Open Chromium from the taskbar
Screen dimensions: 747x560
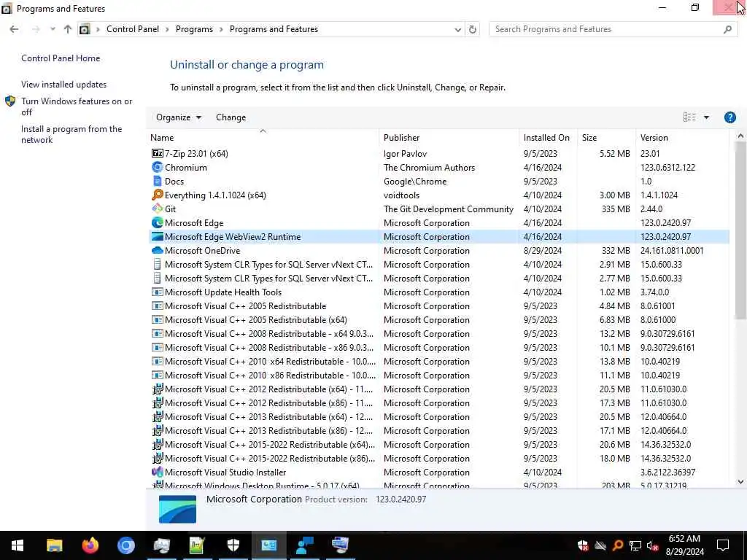coord(125,545)
